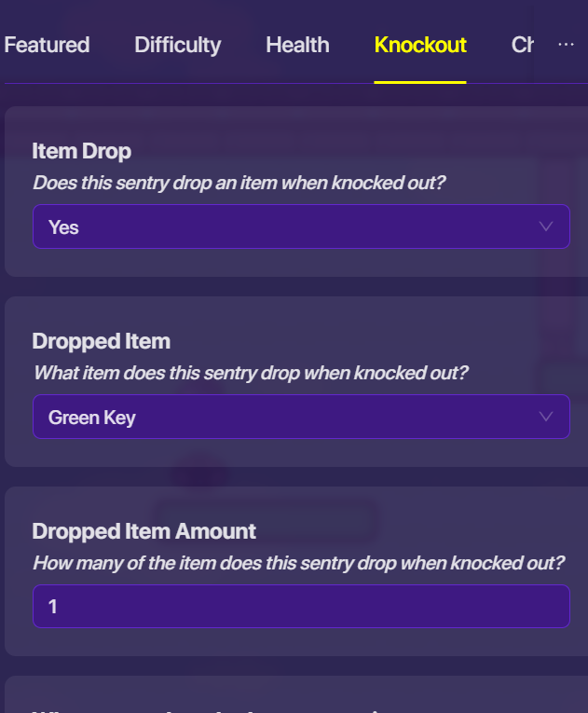The image size is (588, 713).
Task: Open the more tabs ellipsis menu
Action: (x=566, y=45)
